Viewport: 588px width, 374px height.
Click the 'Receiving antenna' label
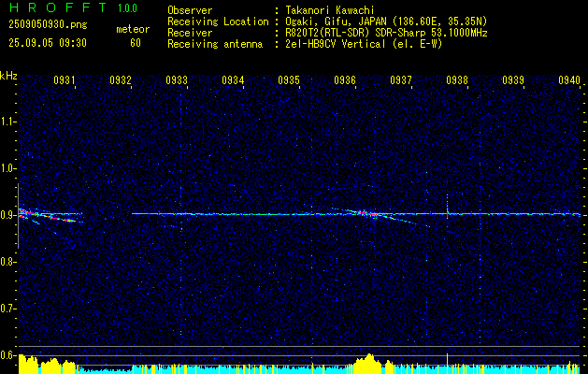215,44
